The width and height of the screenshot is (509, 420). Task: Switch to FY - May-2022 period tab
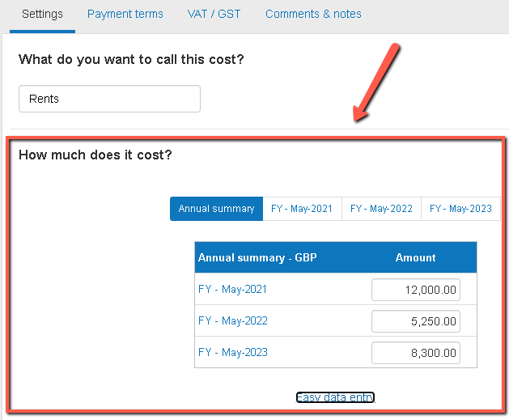click(381, 209)
